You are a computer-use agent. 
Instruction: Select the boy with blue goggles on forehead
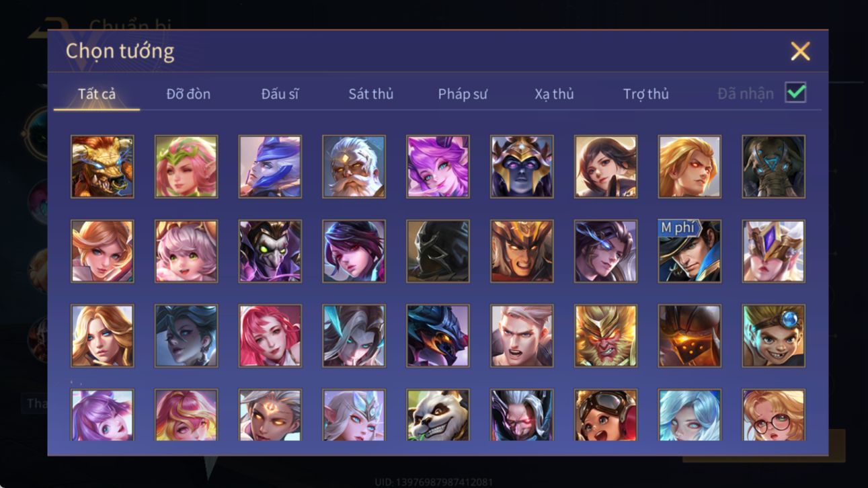(773, 335)
